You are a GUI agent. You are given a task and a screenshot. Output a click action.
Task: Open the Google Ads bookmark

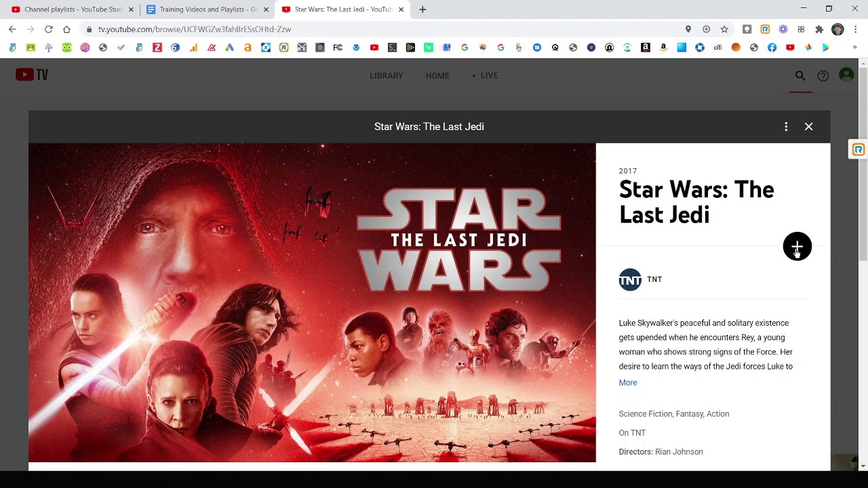click(x=229, y=47)
